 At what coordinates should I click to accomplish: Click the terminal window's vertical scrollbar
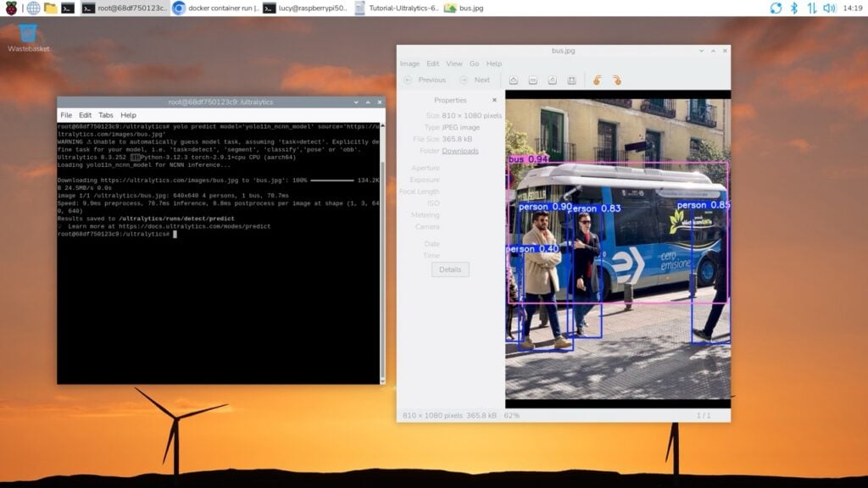pyautogui.click(x=382, y=254)
